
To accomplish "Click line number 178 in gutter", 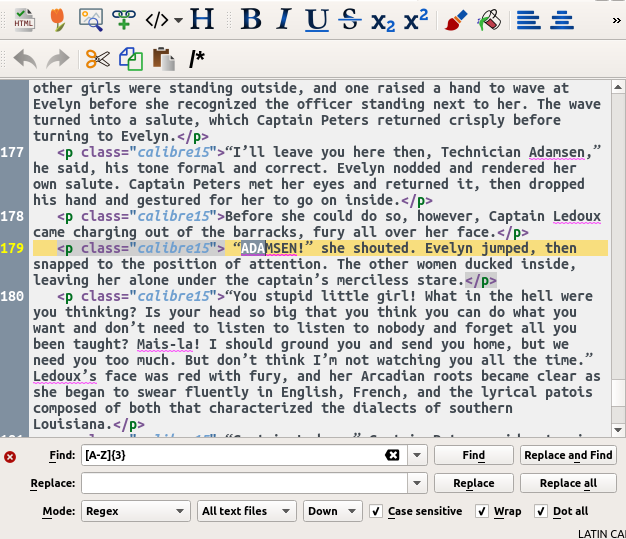I will [x=12, y=216].
